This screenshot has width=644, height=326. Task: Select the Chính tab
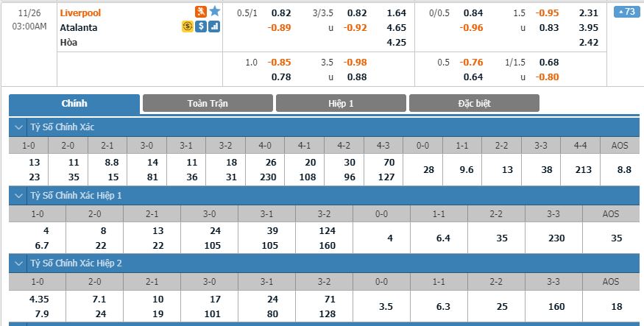(74, 104)
